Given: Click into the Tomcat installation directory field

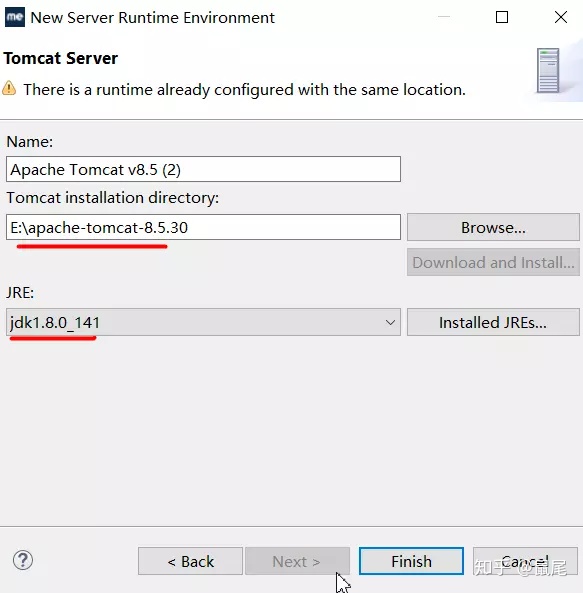Looking at the screenshot, I should (203, 227).
